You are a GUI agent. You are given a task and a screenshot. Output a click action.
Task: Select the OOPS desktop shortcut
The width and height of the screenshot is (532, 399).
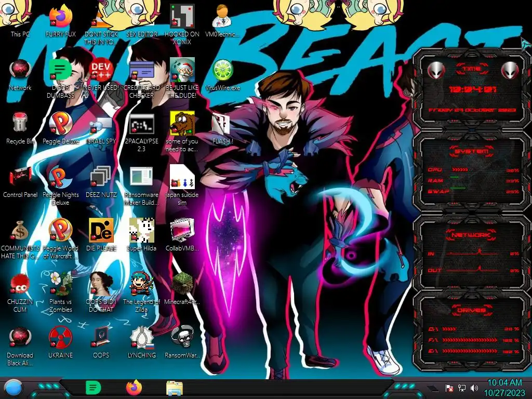101,343
